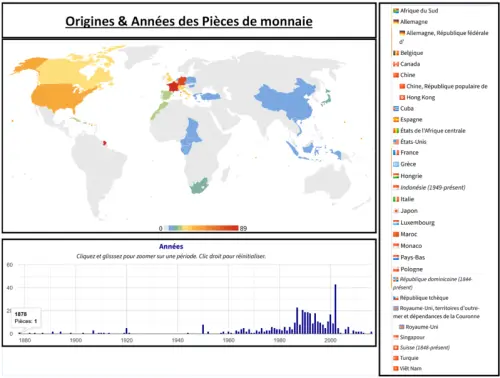Click the France flag icon in list

(396, 152)
